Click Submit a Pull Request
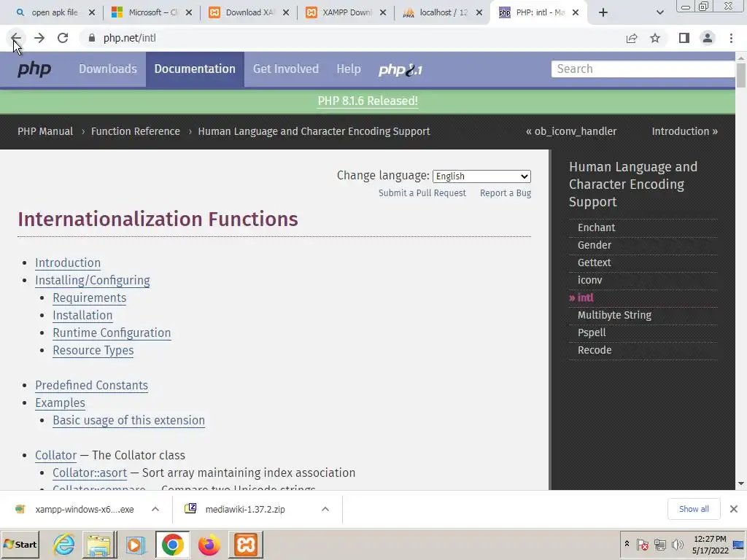Screen dimensions: 747x560 pos(422,192)
